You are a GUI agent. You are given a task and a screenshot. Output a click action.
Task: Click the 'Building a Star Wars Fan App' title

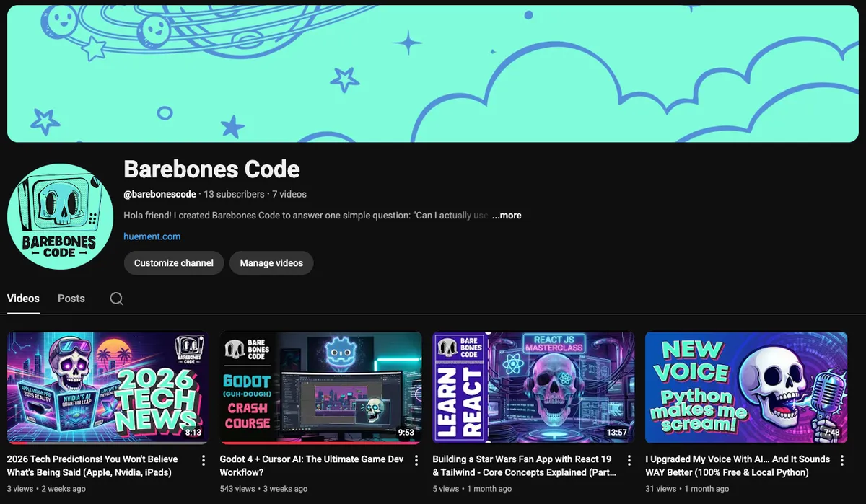525,466
